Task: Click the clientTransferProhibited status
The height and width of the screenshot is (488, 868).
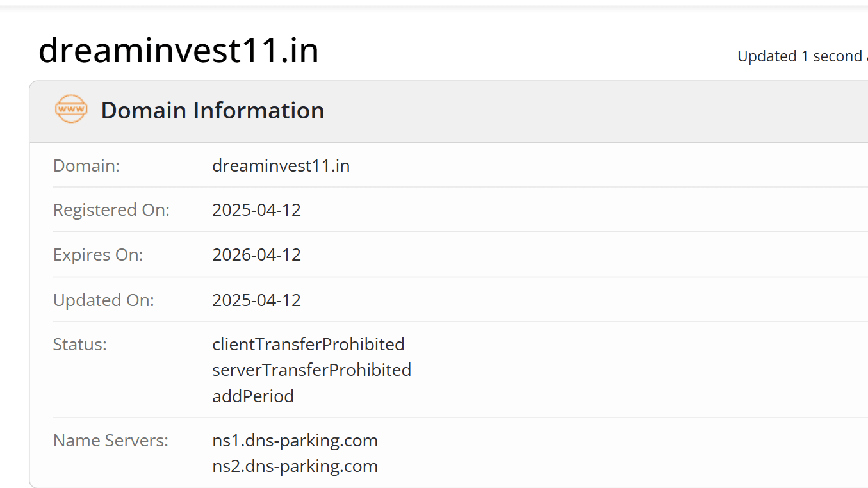Action: pyautogui.click(x=308, y=345)
